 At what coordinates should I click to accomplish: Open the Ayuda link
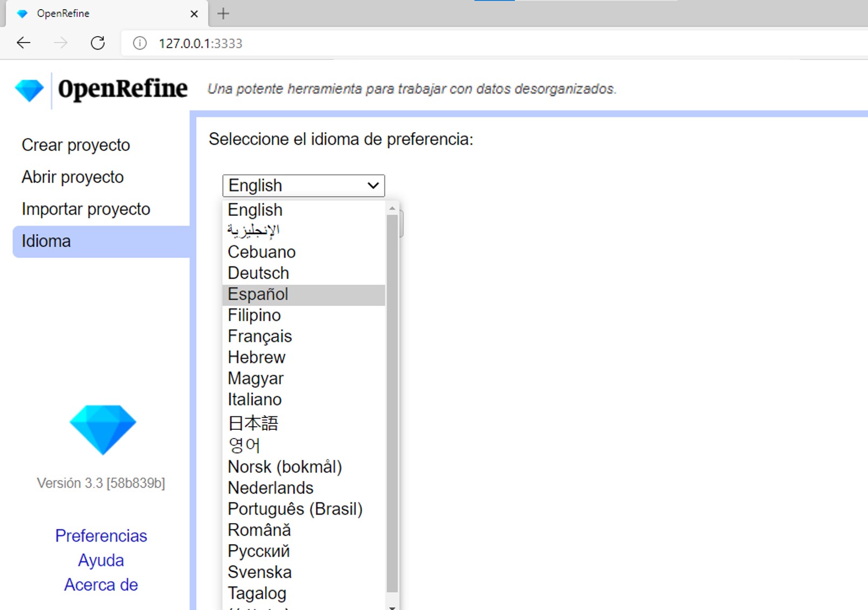(x=101, y=560)
